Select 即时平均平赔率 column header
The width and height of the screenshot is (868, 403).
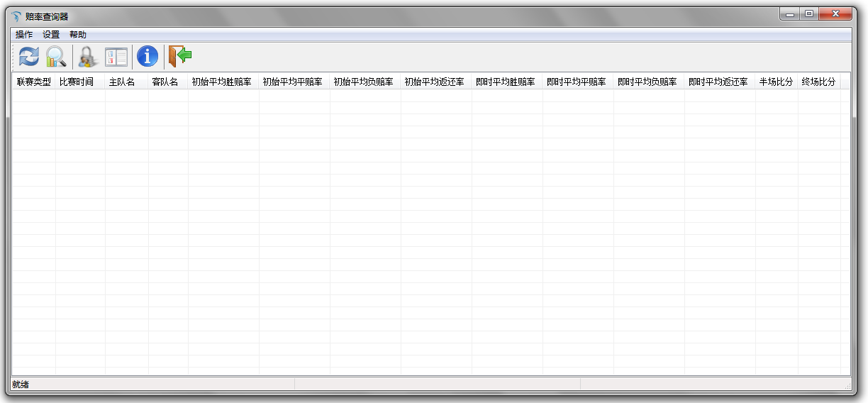(578, 82)
